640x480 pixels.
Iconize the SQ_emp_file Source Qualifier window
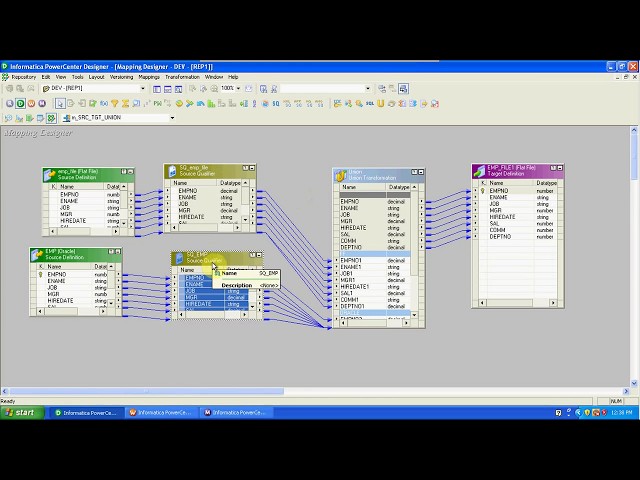point(252,168)
